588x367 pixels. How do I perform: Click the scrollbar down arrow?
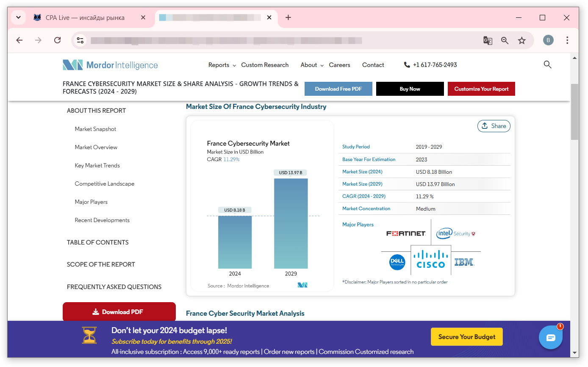coord(574,353)
